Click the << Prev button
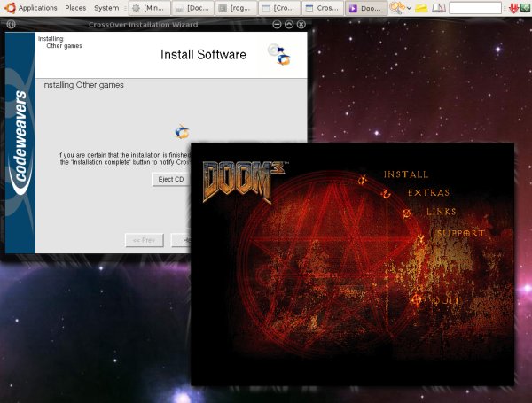Screen dimensions: 532x403 pyautogui.click(x=145, y=240)
